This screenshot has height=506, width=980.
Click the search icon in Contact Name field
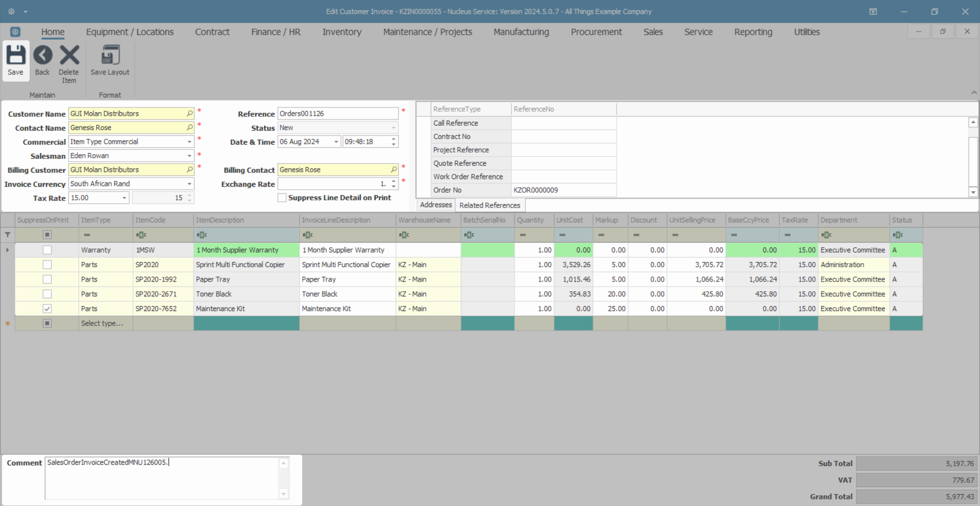point(189,128)
